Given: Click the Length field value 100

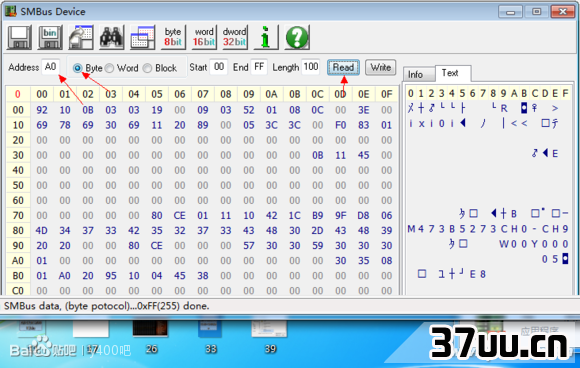Looking at the screenshot, I should pyautogui.click(x=311, y=67).
